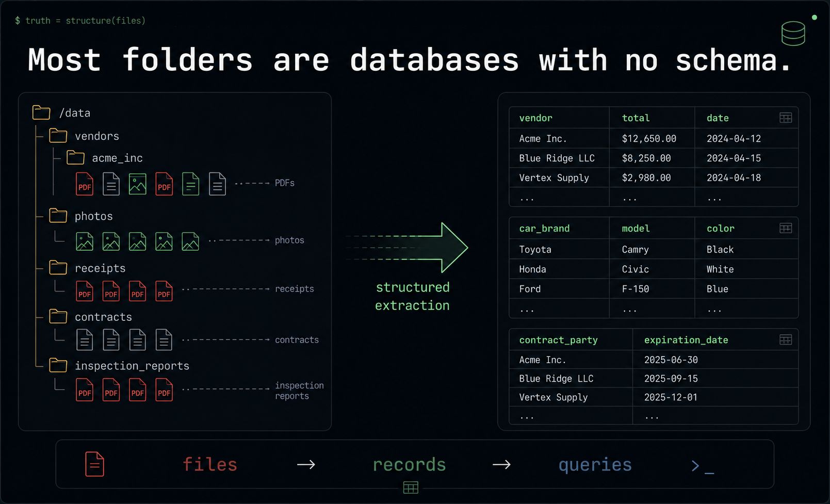This screenshot has width=830, height=504.
Task: Open the acme_inc folder icon
Action: pyautogui.click(x=75, y=157)
